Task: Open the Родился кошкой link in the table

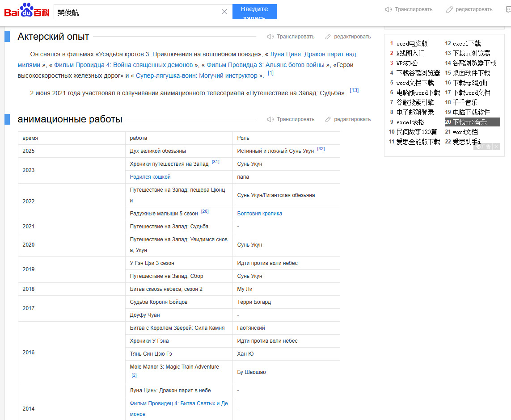Action: click(x=150, y=177)
